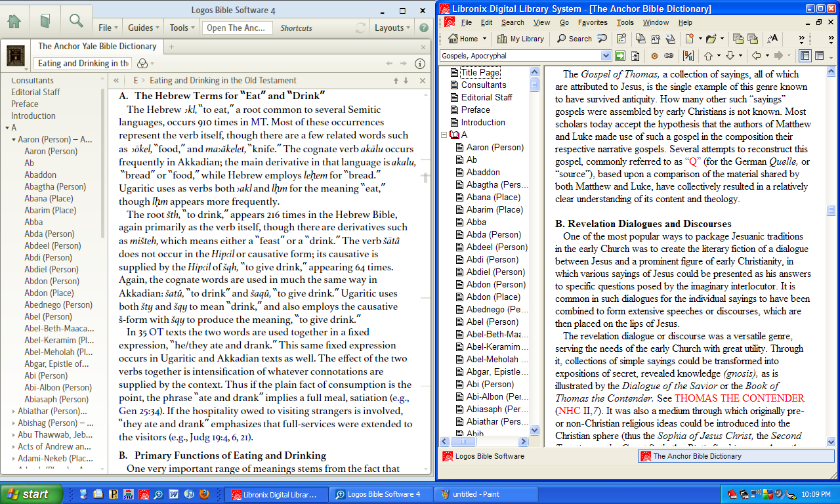This screenshot has height=504, width=840.
Task: Open resource information icon in Logos 4 panel
Action: 421,64
